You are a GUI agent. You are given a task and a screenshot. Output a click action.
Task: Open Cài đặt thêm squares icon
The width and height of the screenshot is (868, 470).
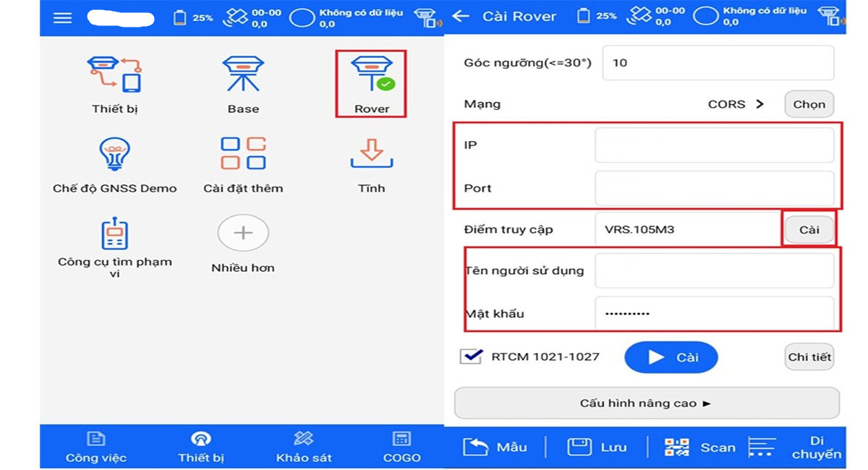(243, 153)
